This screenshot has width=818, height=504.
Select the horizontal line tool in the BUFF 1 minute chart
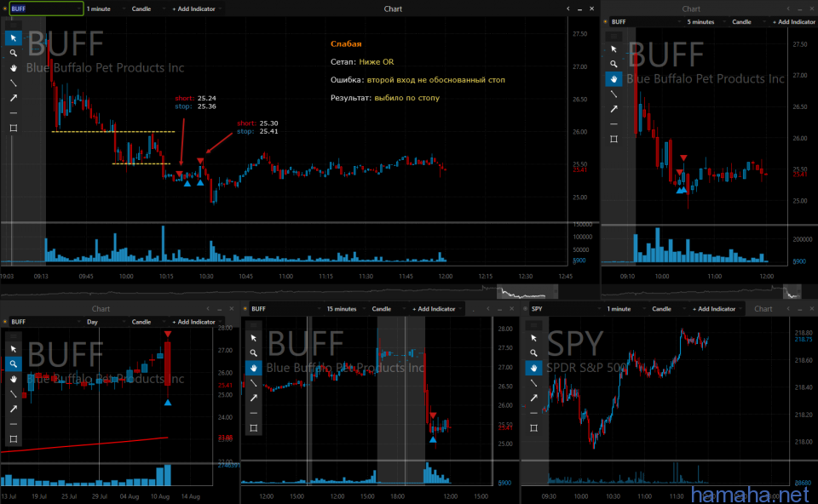click(13, 113)
